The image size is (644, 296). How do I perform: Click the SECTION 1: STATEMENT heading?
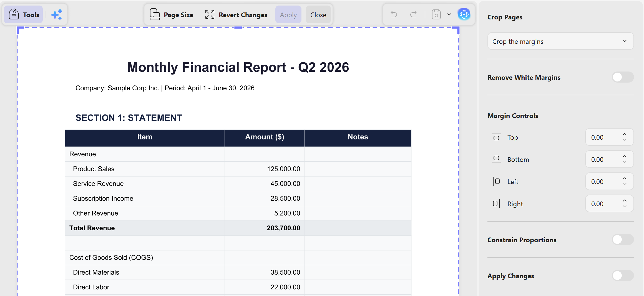pyautogui.click(x=129, y=118)
